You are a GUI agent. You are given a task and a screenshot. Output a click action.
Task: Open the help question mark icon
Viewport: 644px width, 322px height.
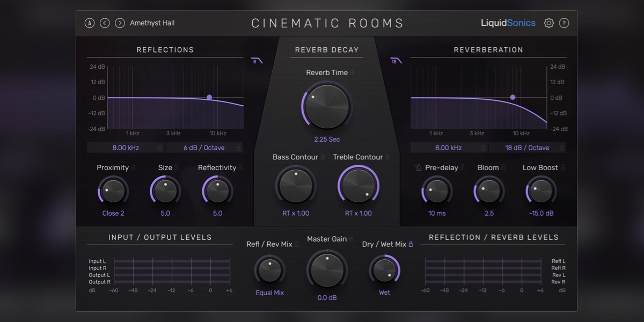pyautogui.click(x=564, y=23)
